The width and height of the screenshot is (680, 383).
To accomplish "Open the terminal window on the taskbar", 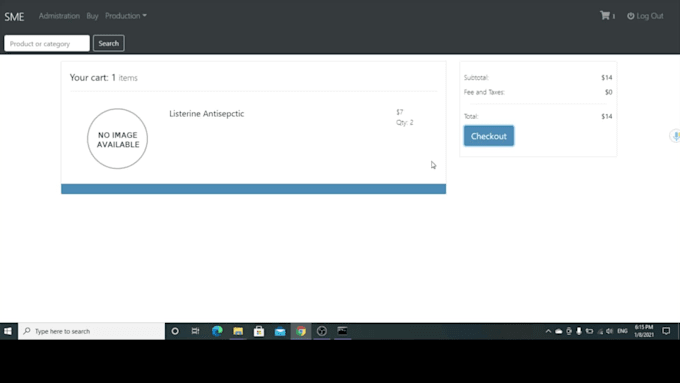I will (x=343, y=331).
